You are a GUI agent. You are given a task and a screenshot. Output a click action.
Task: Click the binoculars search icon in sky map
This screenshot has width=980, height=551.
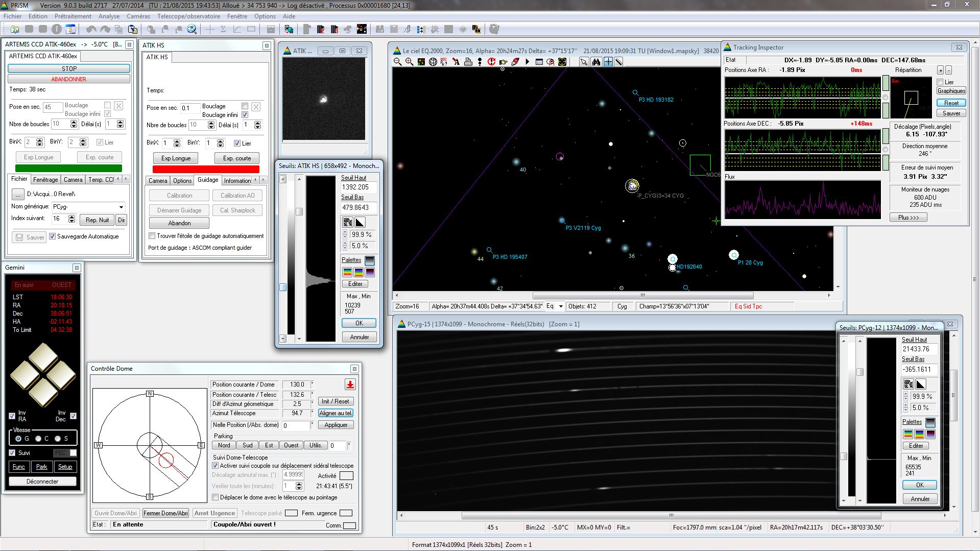coord(596,62)
